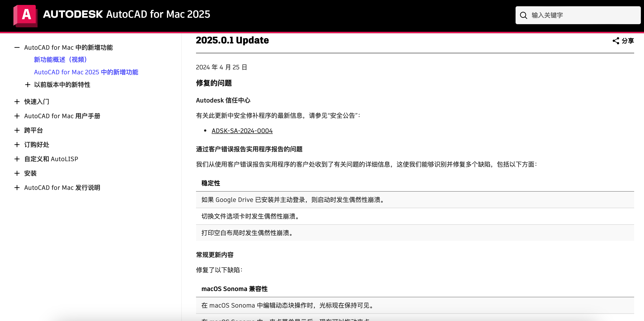The height and width of the screenshot is (321, 644).
Task: Click AUTODESK AutoCAD for Mac 2025 title
Action: 126,14
